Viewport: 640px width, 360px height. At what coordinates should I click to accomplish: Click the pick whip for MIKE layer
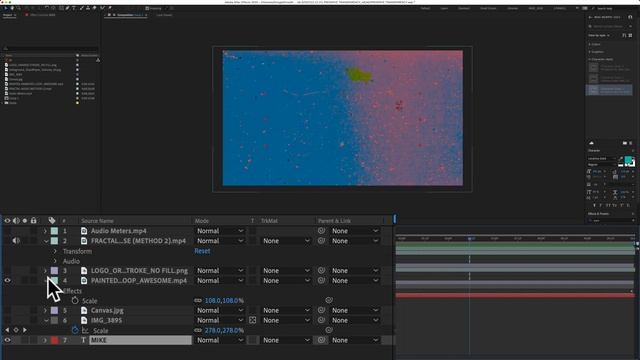coord(322,340)
